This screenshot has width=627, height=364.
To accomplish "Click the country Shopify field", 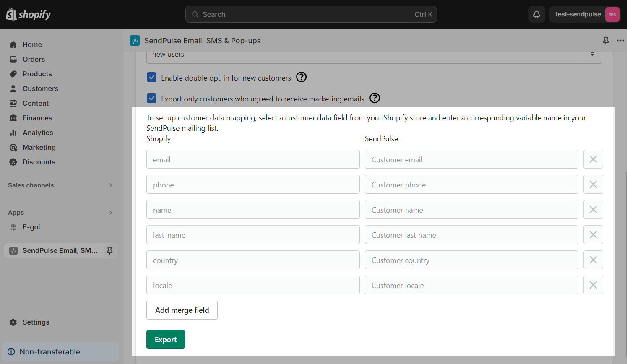I will coord(253,260).
